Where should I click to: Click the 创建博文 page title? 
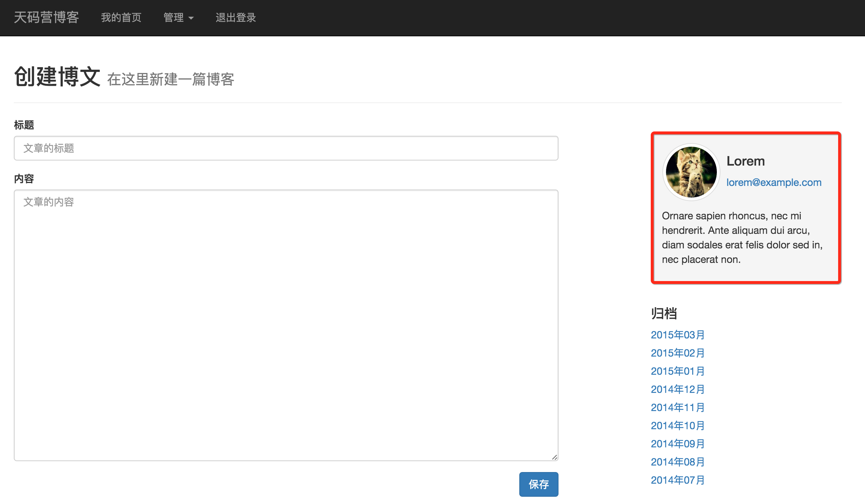pyautogui.click(x=57, y=77)
